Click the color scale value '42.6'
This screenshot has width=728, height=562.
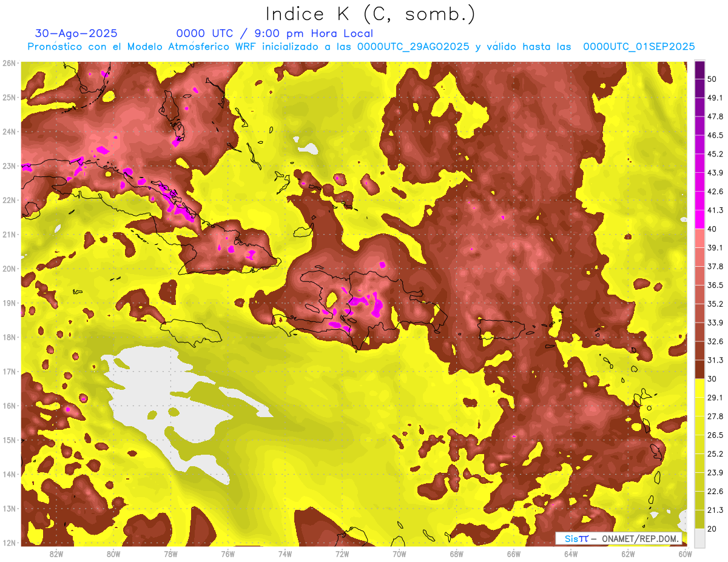click(715, 192)
